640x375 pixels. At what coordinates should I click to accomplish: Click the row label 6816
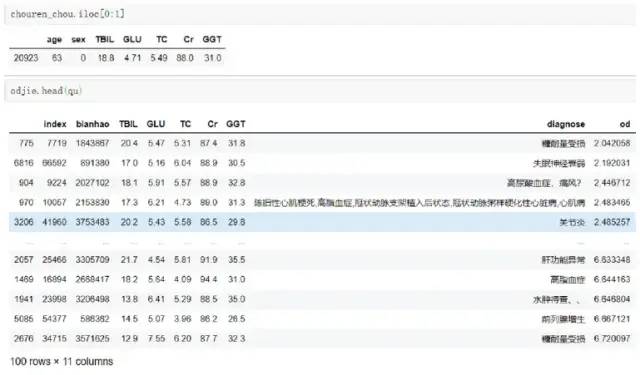tap(24, 163)
